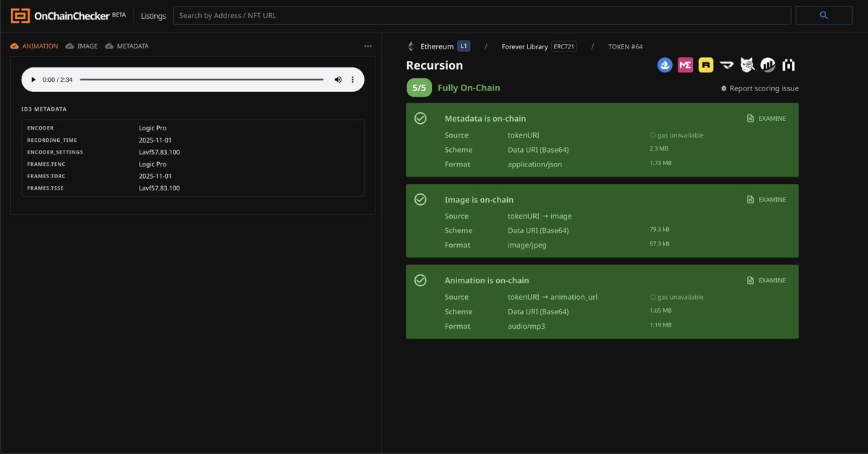Screen dimensions: 868x454
Task: Click the Fully On-Chain label
Action: [x=469, y=88]
